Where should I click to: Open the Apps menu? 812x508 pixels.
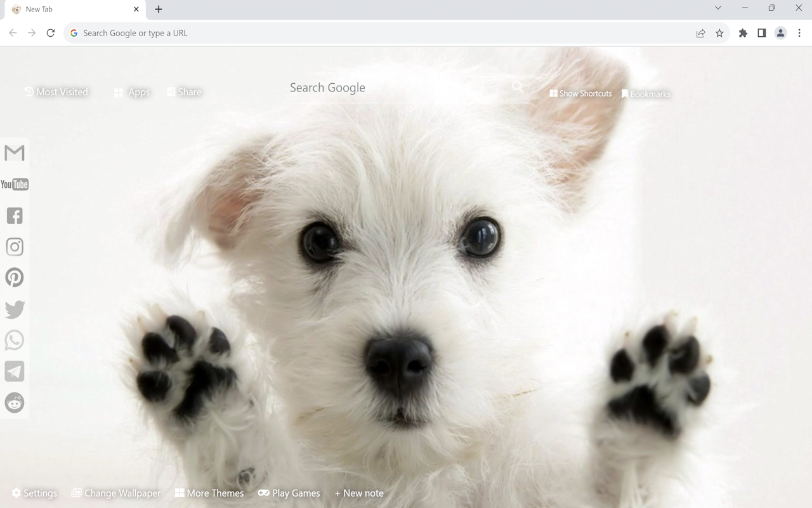131,91
